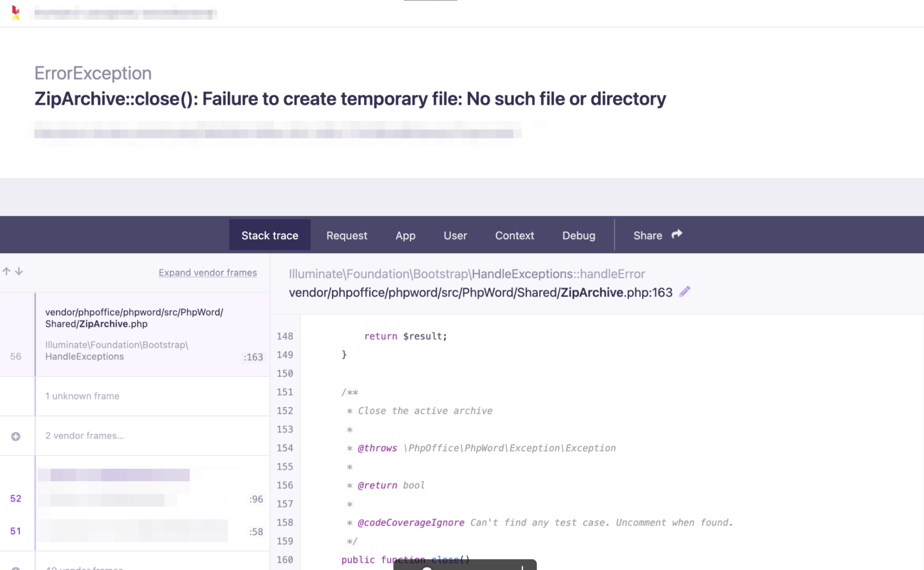
Task: Click the plus icon beside 2 vendor frames
Action: tap(16, 436)
